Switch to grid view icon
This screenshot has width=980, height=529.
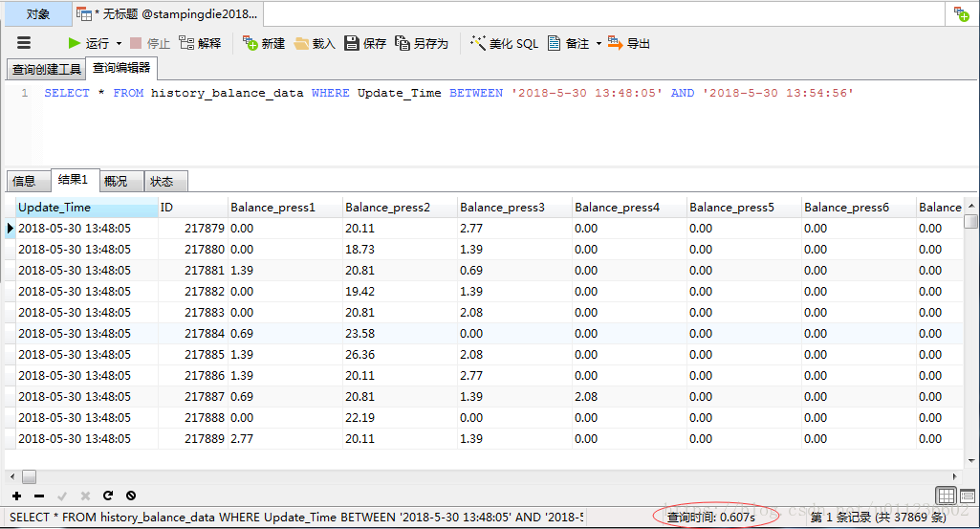947,496
